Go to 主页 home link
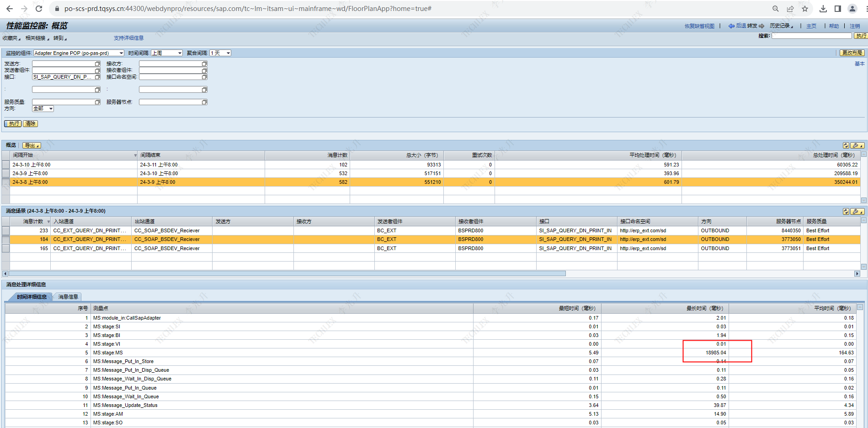This screenshot has height=428, width=868. tap(811, 26)
